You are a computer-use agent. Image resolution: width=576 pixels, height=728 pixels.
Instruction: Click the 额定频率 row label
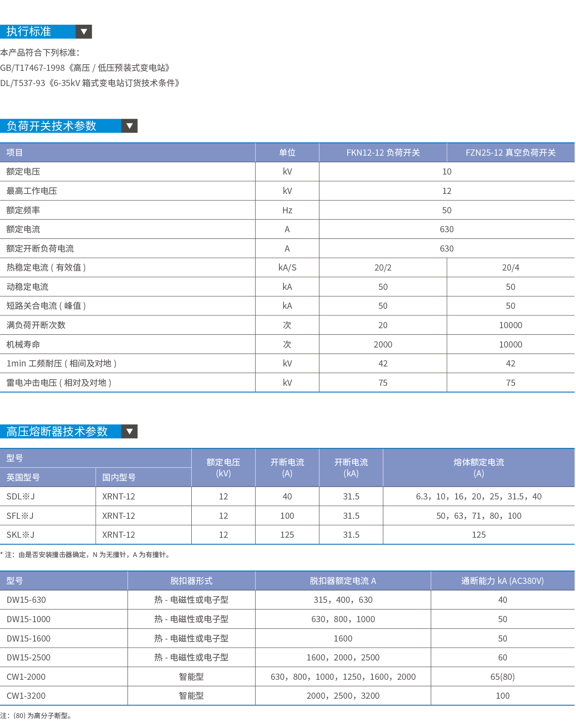click(x=23, y=210)
